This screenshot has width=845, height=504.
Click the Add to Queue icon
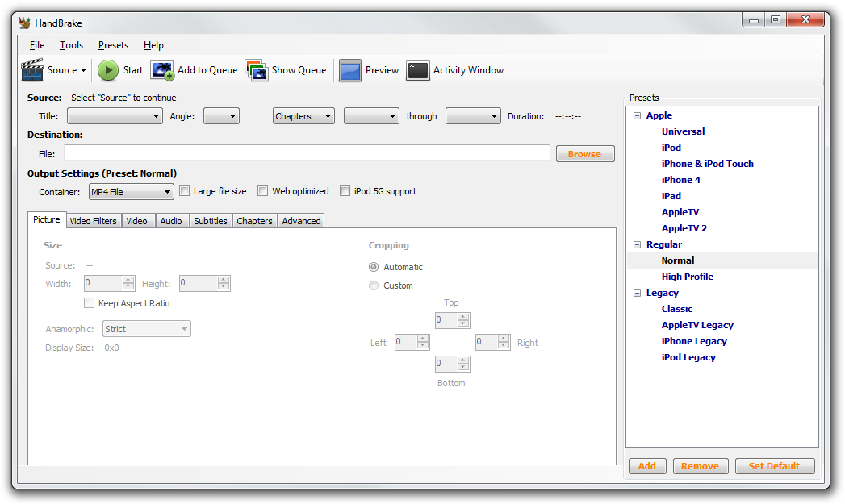click(x=162, y=70)
